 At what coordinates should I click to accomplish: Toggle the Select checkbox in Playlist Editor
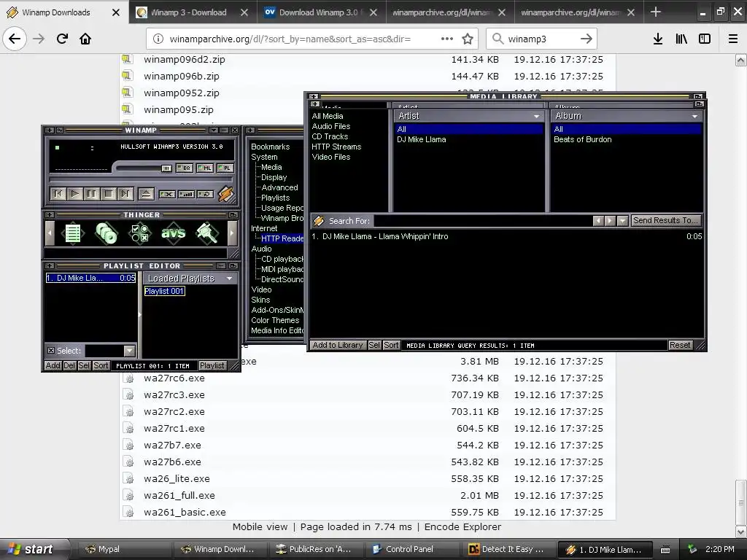coord(51,351)
